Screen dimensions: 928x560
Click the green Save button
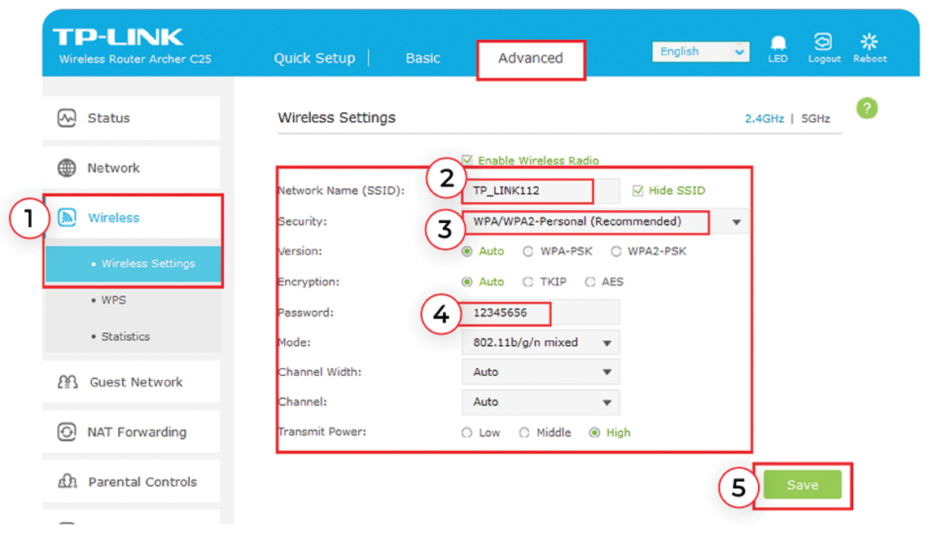pyautogui.click(x=803, y=485)
